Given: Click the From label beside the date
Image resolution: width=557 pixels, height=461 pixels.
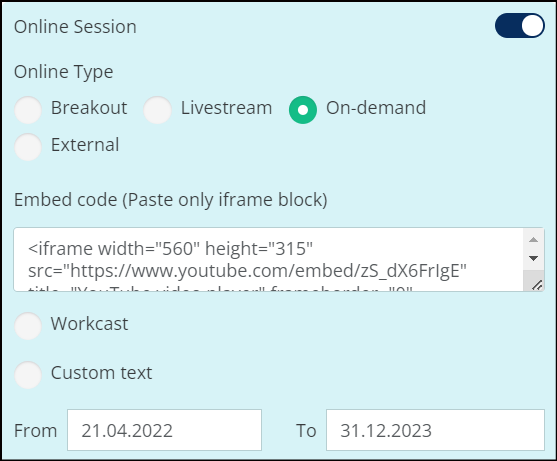Looking at the screenshot, I should (x=36, y=431).
